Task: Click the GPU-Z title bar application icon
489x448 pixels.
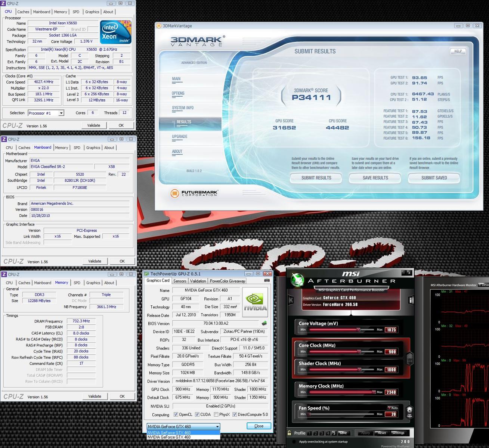Action: (x=147, y=274)
